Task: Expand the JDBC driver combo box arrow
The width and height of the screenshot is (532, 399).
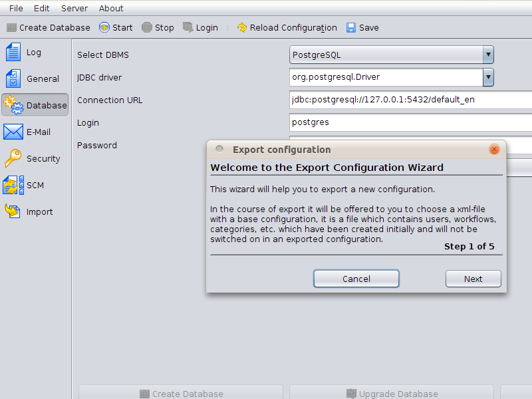Action: [x=488, y=77]
